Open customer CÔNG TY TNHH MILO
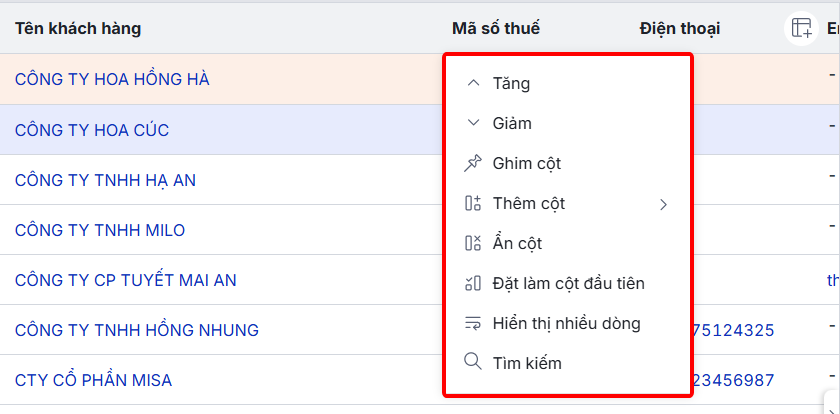The height and width of the screenshot is (414, 840). click(100, 230)
